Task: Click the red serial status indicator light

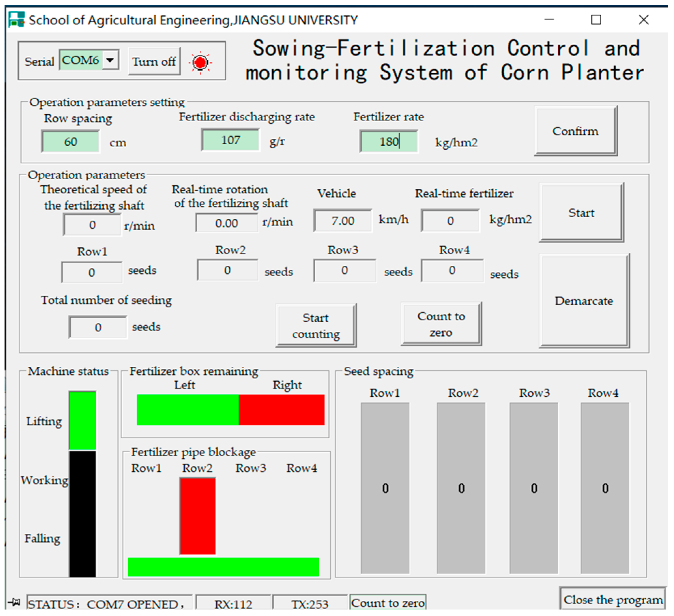Action: 200,62
